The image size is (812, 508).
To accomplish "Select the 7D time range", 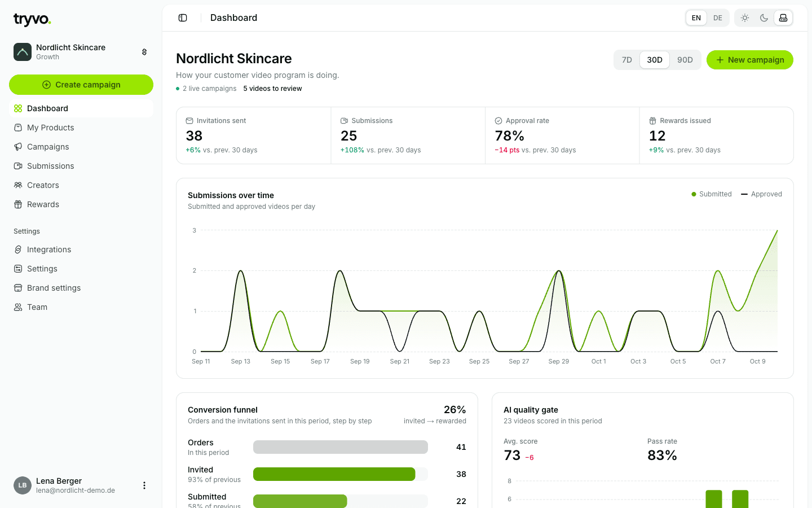I will tap(627, 60).
